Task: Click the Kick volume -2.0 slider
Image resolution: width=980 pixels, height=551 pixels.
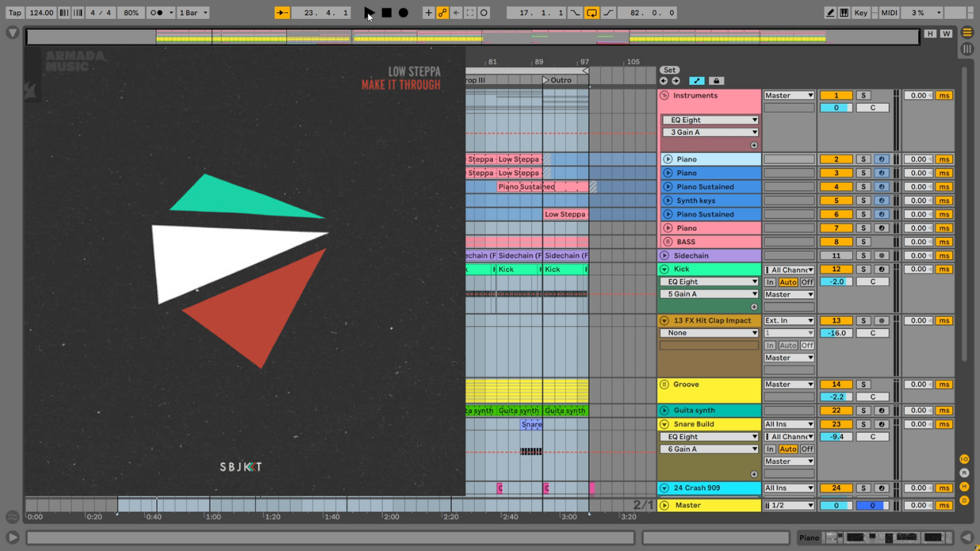Action: (836, 282)
